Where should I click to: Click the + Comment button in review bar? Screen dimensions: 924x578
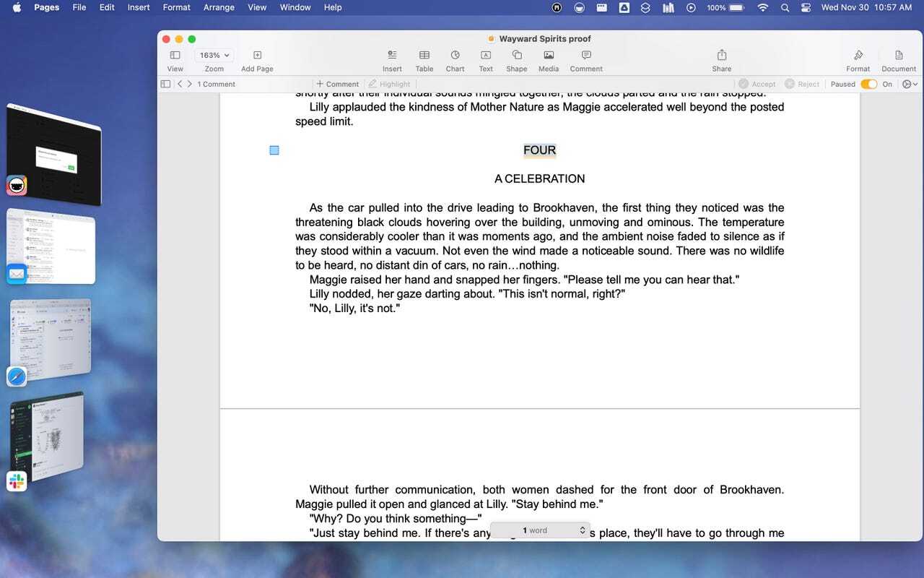(337, 84)
